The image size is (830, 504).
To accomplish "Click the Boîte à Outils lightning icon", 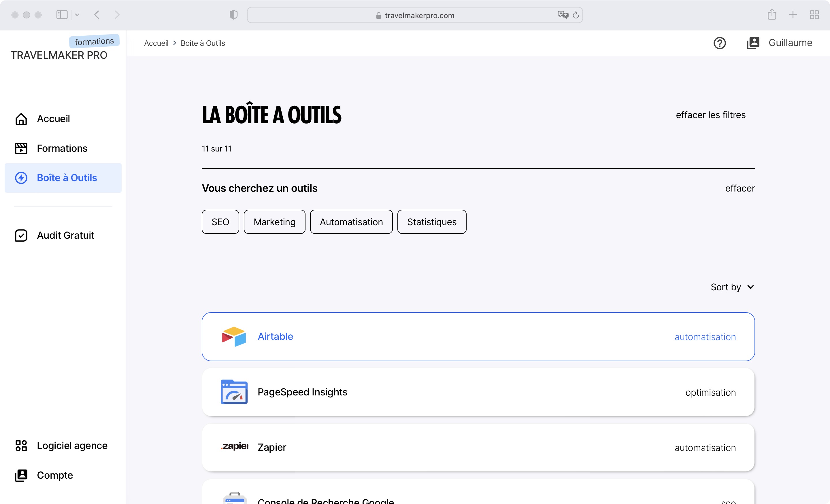I will 21,178.
